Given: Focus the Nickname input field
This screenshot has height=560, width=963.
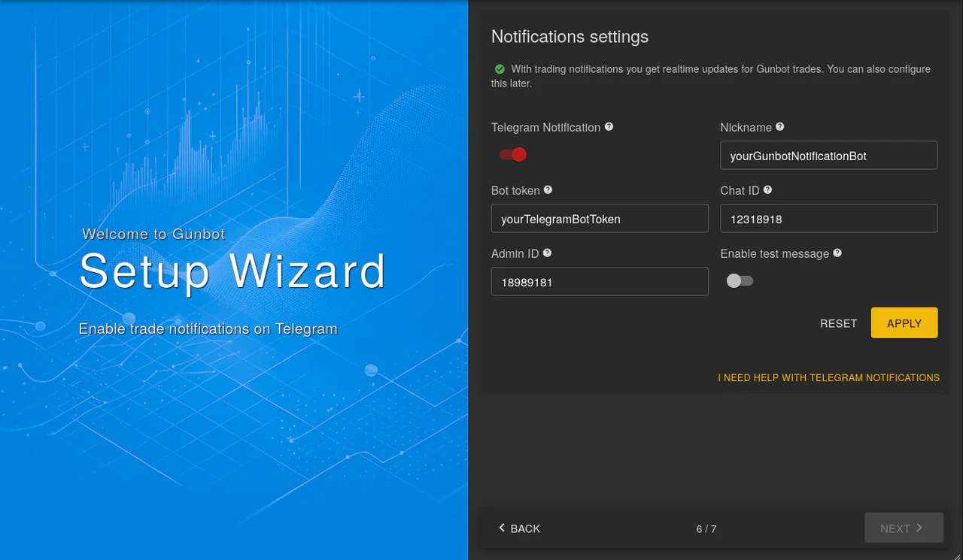Looking at the screenshot, I should [829, 156].
